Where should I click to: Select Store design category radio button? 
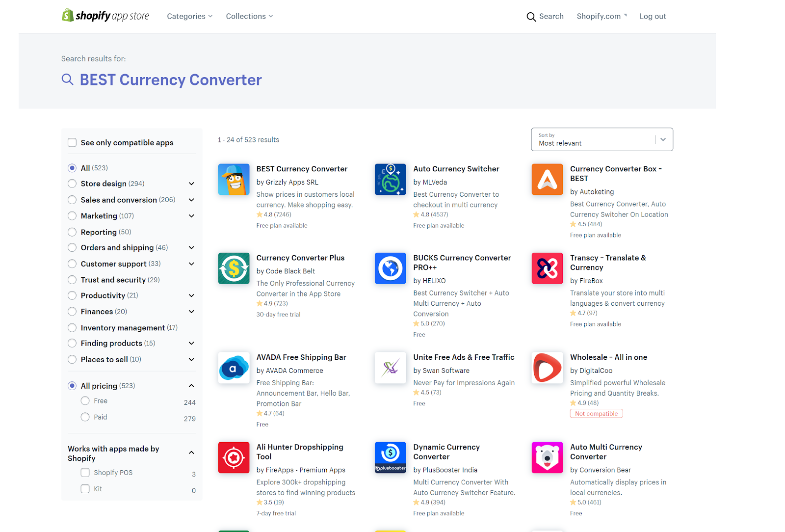(72, 184)
